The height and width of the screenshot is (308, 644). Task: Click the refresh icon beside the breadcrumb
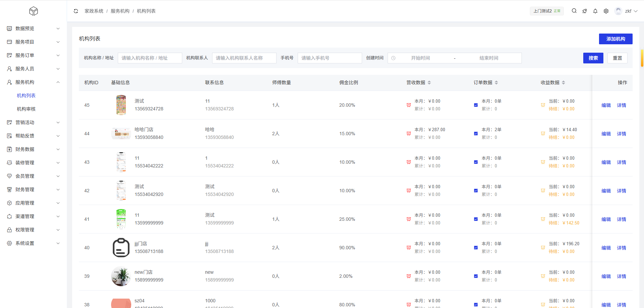tap(76, 11)
